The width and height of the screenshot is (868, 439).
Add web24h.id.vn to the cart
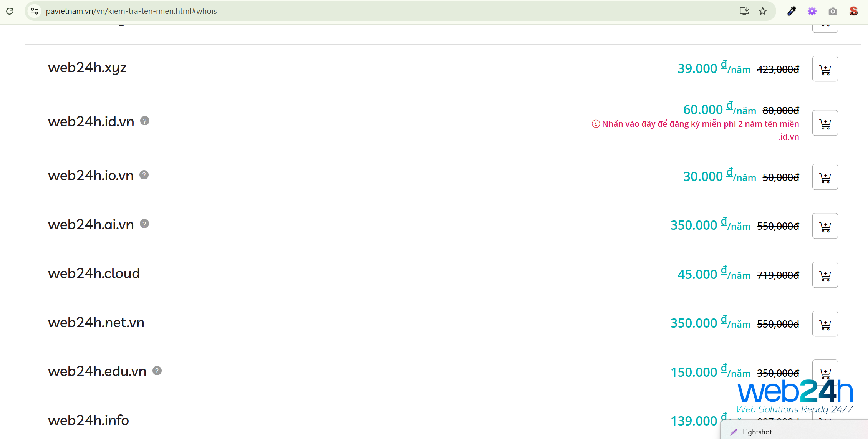point(825,123)
